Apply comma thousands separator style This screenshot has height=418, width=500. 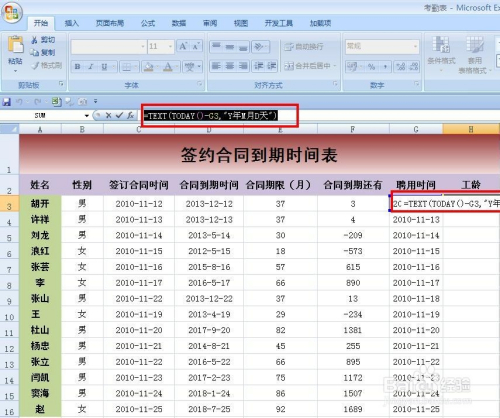click(x=385, y=67)
